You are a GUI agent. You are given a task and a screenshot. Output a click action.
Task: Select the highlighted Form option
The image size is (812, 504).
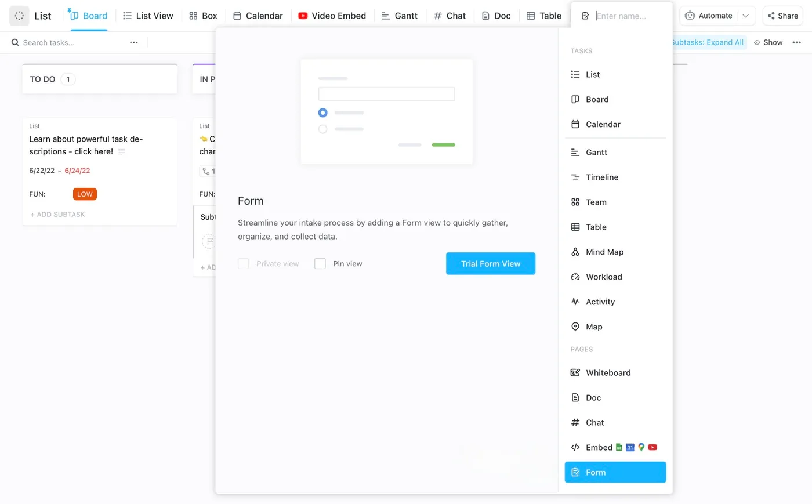(x=615, y=472)
